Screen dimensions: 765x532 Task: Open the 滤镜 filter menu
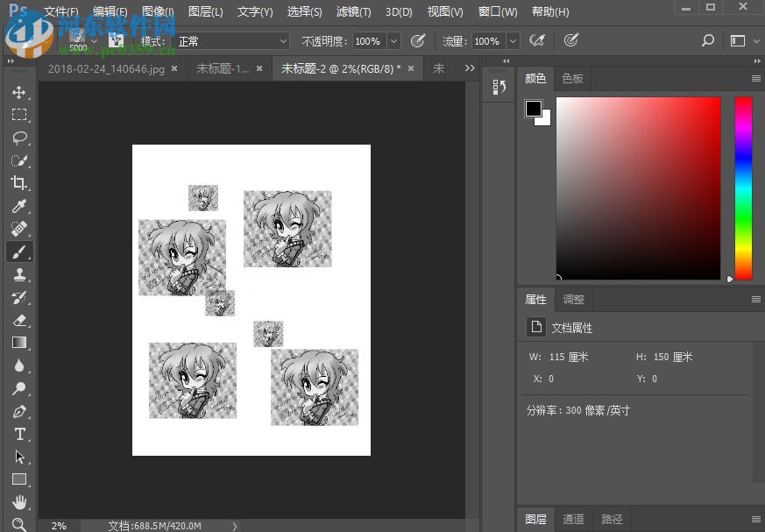353,11
